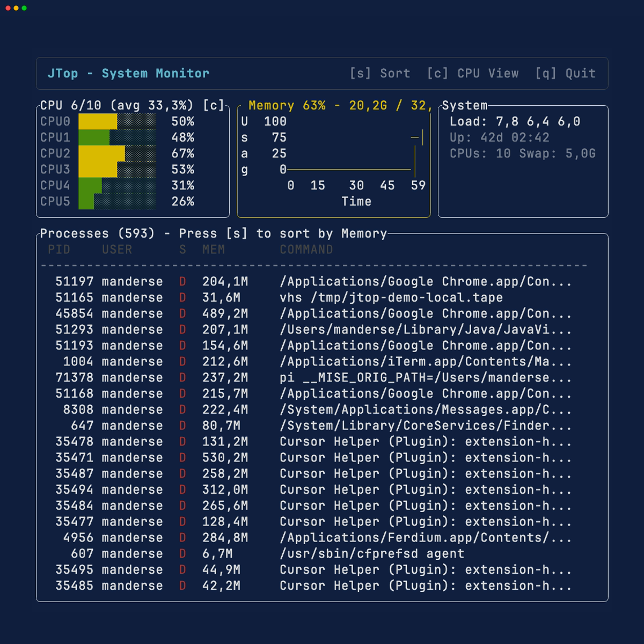Click the MEM column header

(x=214, y=250)
